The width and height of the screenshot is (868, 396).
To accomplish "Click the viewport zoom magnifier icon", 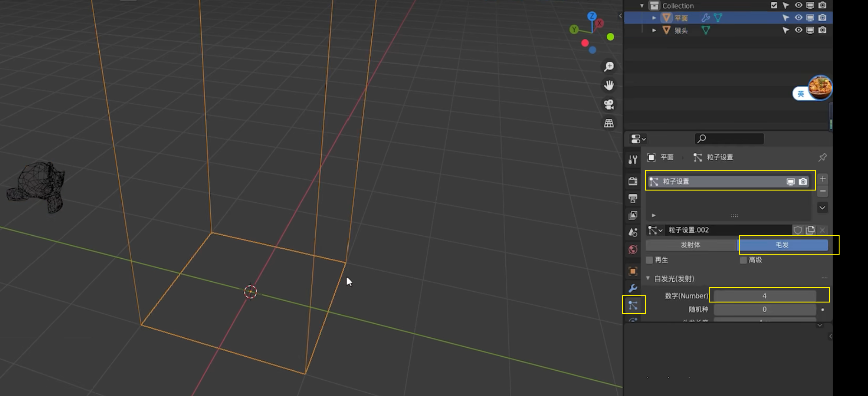I will click(x=609, y=67).
